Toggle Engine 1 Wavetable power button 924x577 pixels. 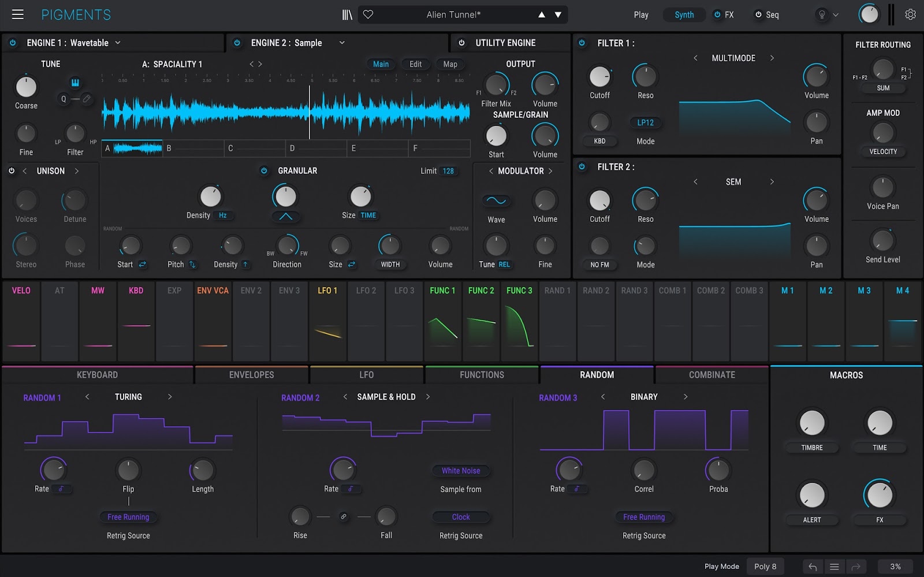pos(13,43)
